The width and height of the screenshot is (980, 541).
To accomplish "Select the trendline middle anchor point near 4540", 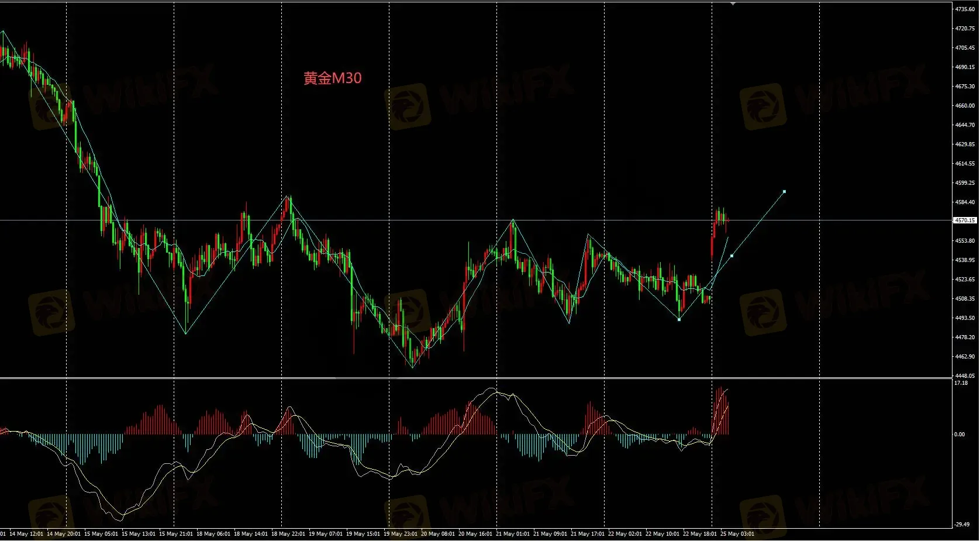I will (x=731, y=256).
